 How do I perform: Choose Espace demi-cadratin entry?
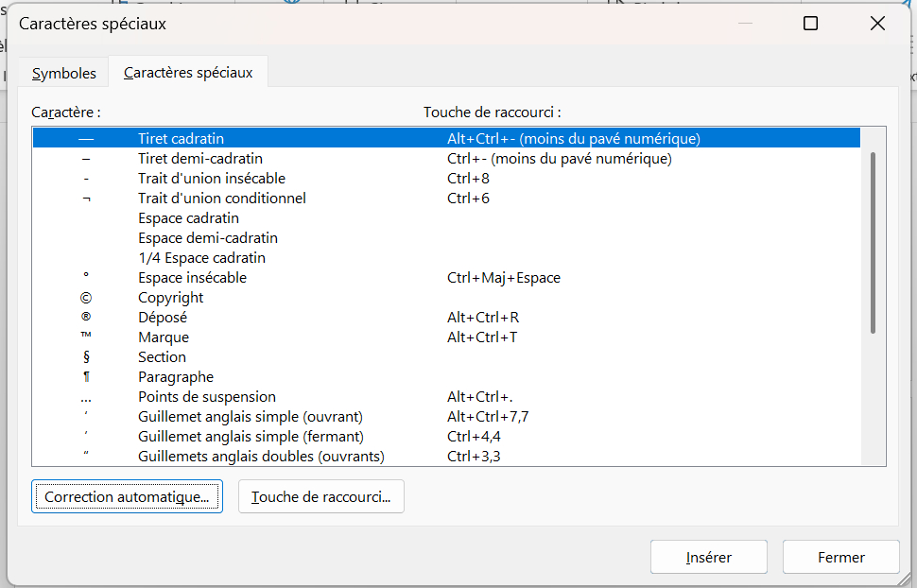coord(208,238)
